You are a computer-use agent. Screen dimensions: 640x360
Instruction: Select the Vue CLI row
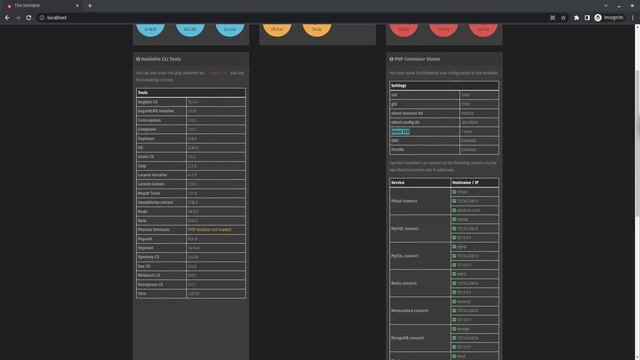[x=191, y=267]
